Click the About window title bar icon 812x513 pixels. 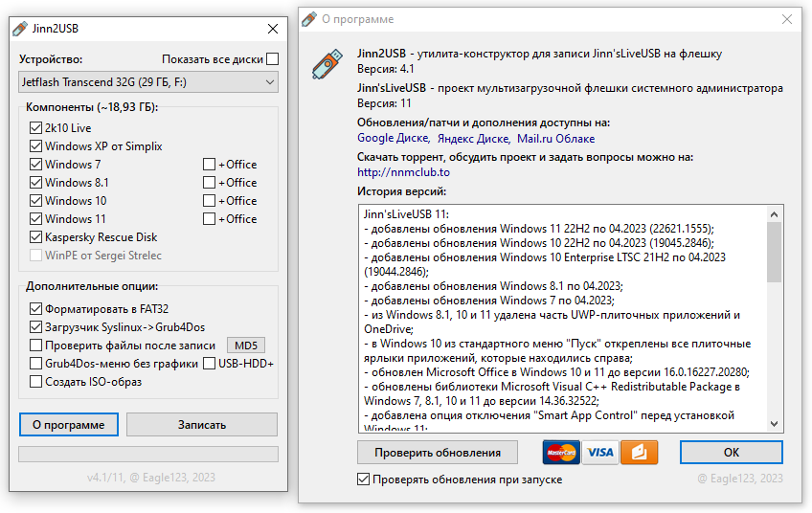309,20
